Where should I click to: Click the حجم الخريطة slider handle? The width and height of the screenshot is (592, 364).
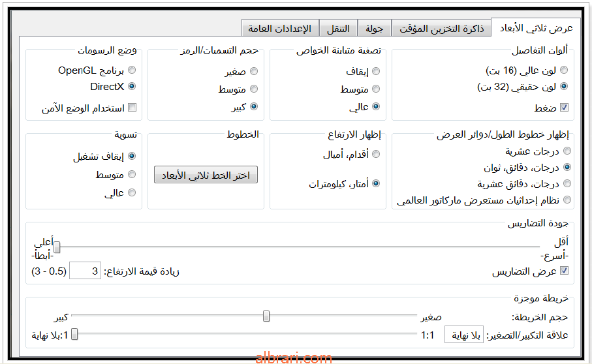(x=266, y=316)
